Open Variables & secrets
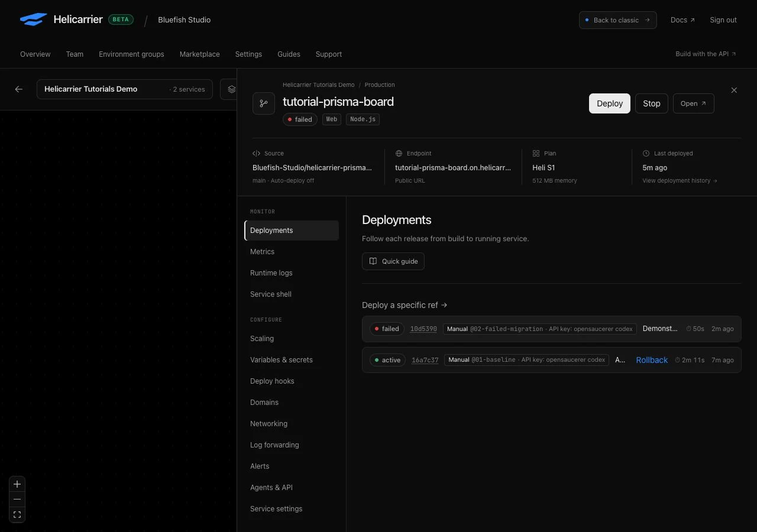 [x=292, y=360]
